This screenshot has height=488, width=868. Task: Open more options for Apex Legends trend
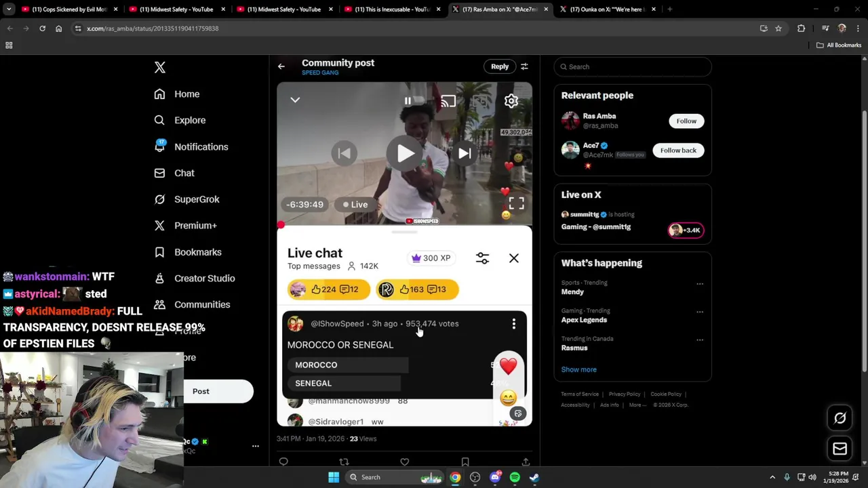pyautogui.click(x=700, y=312)
